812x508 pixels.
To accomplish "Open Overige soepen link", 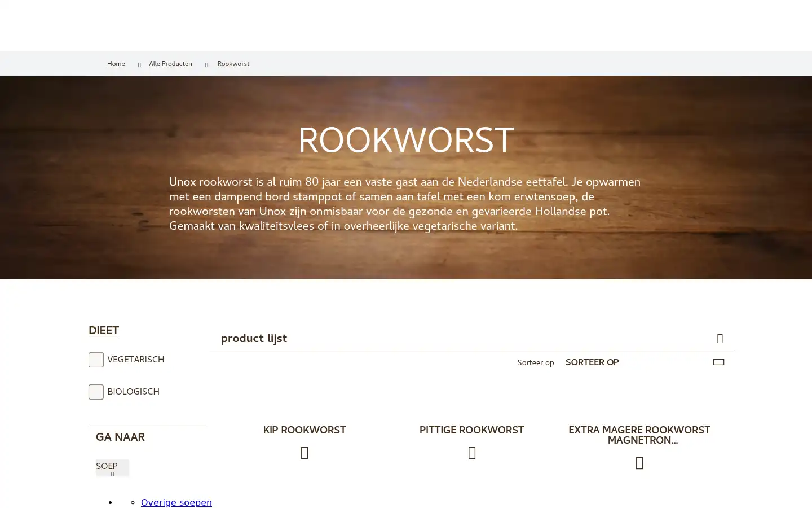I will 176,502.
